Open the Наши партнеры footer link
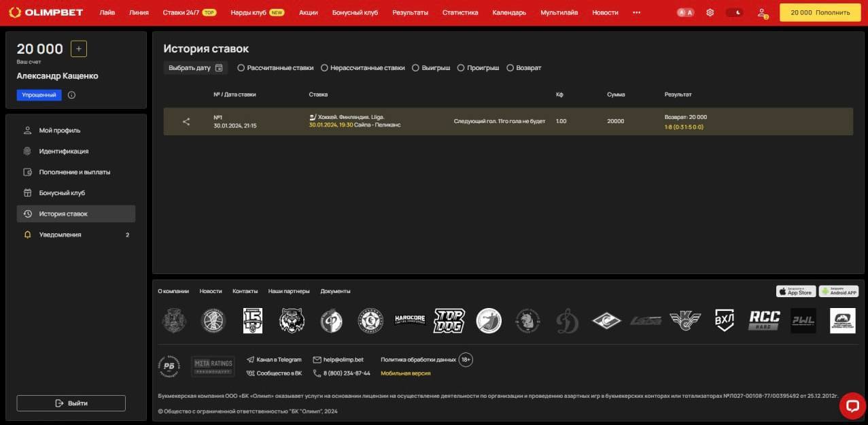The height and width of the screenshot is (425, 868). click(x=289, y=291)
